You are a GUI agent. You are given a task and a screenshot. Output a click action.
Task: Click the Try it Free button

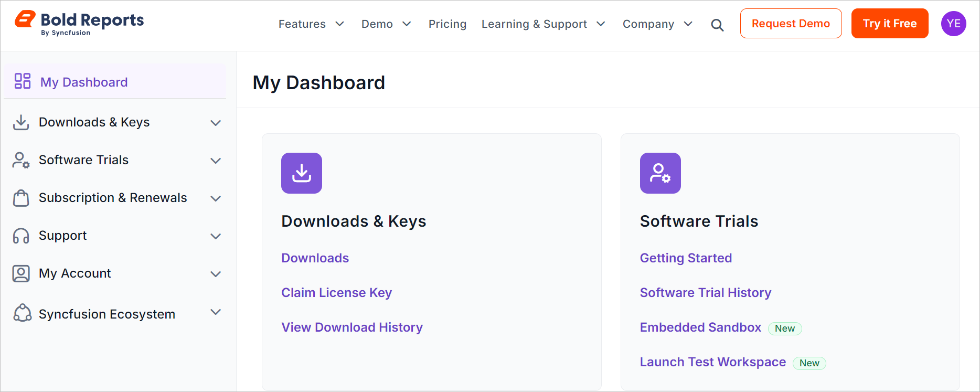[890, 24]
